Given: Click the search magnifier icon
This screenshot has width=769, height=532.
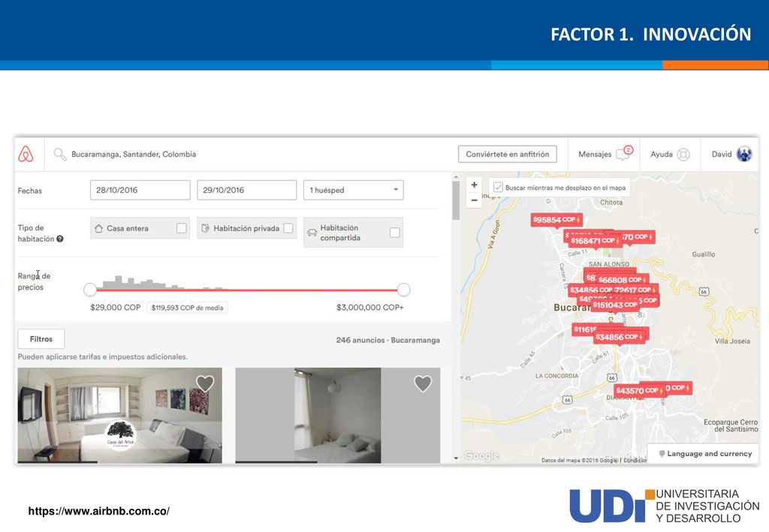Looking at the screenshot, I should point(60,155).
